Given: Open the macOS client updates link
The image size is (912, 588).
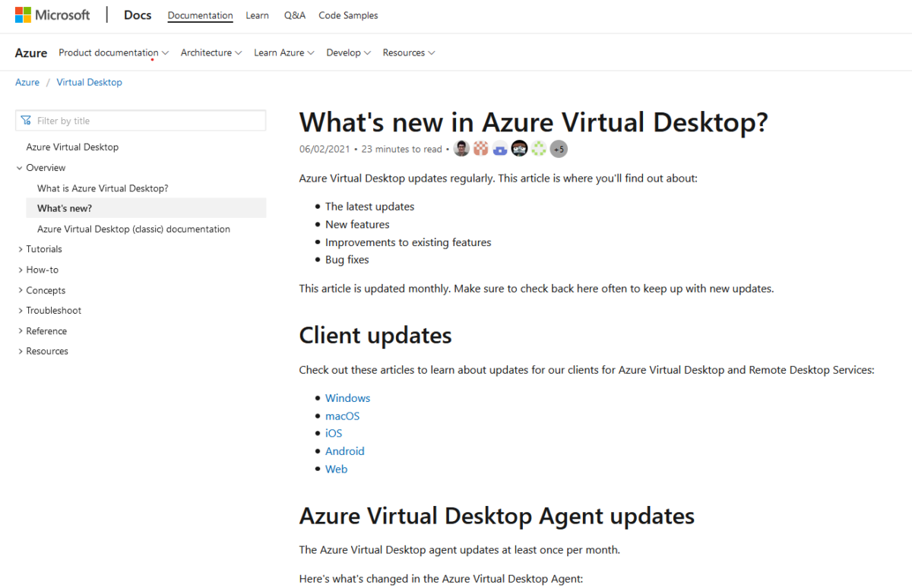Looking at the screenshot, I should click(x=342, y=416).
